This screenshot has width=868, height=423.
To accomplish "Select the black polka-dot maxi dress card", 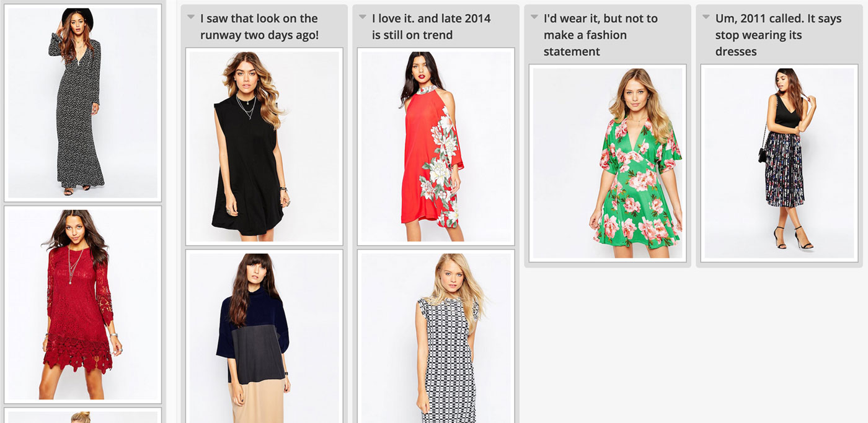I will point(82,103).
